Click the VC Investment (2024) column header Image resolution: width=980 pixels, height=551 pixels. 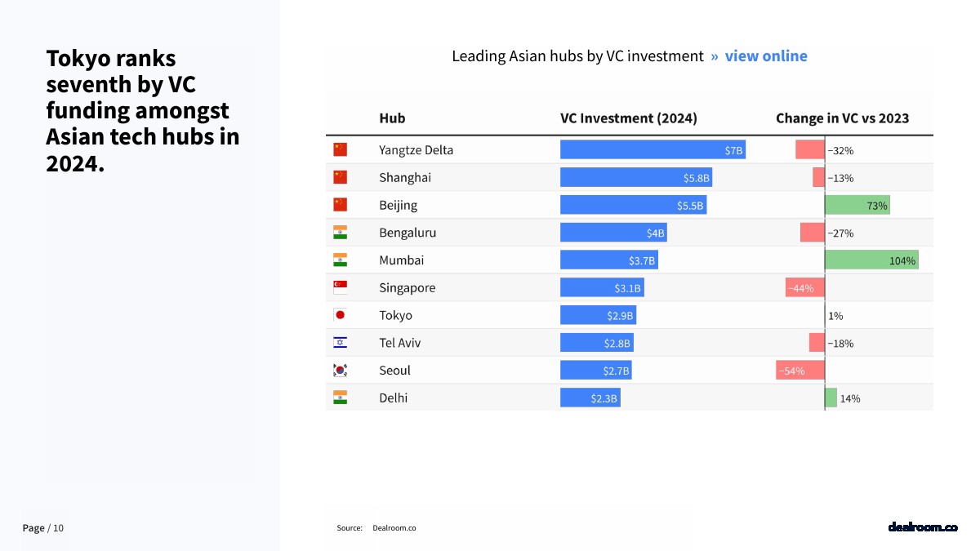tap(629, 118)
